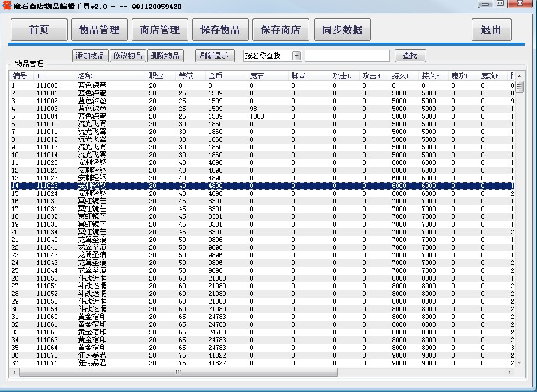Screen dimensions: 537x392
Task: Switch to 商店管理 shop management
Action: coord(160,30)
